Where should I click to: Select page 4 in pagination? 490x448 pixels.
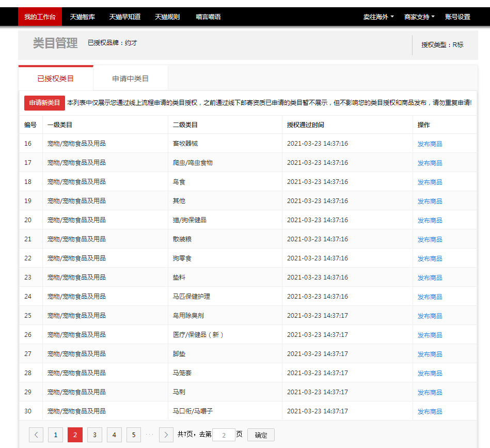[x=115, y=435]
